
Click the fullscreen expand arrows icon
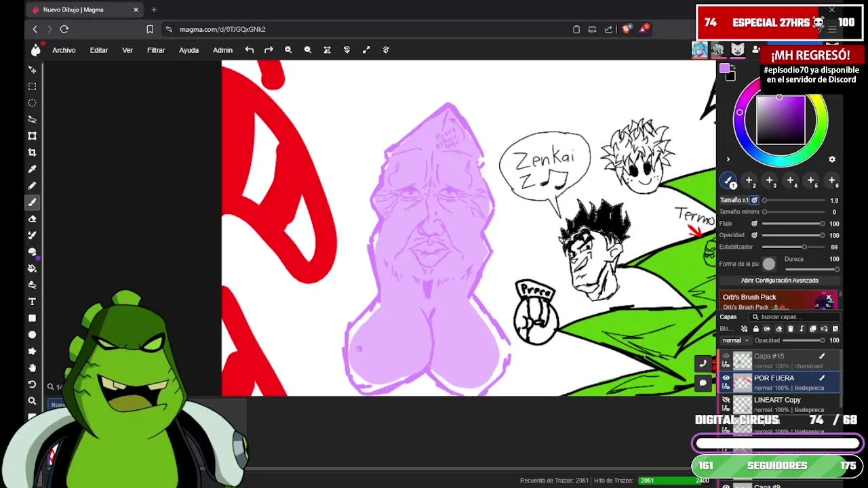pos(366,49)
